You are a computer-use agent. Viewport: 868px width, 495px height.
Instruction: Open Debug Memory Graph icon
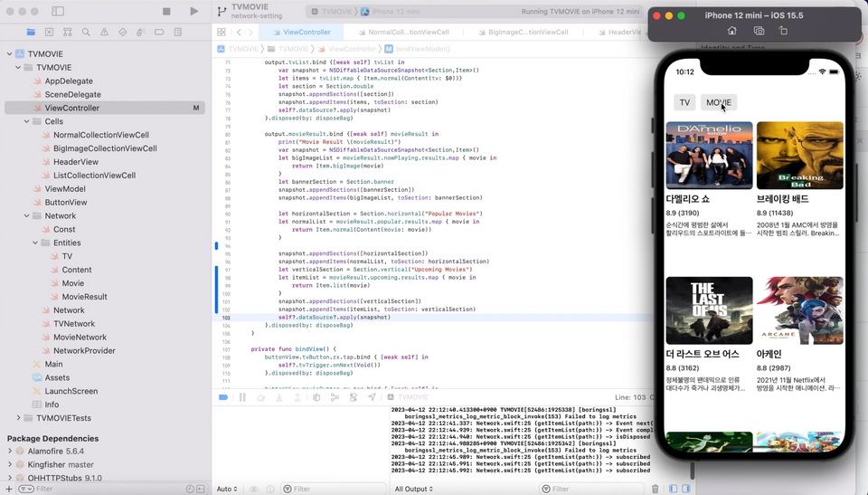pos(335,397)
